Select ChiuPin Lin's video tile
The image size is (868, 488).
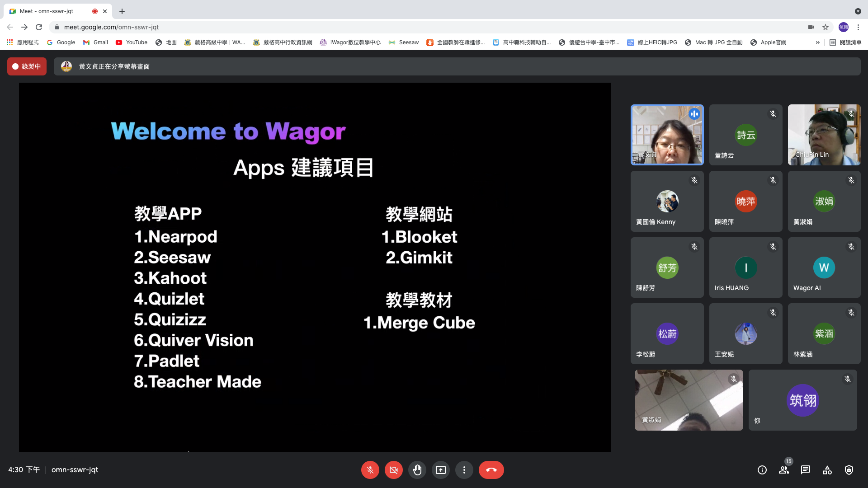tap(824, 135)
